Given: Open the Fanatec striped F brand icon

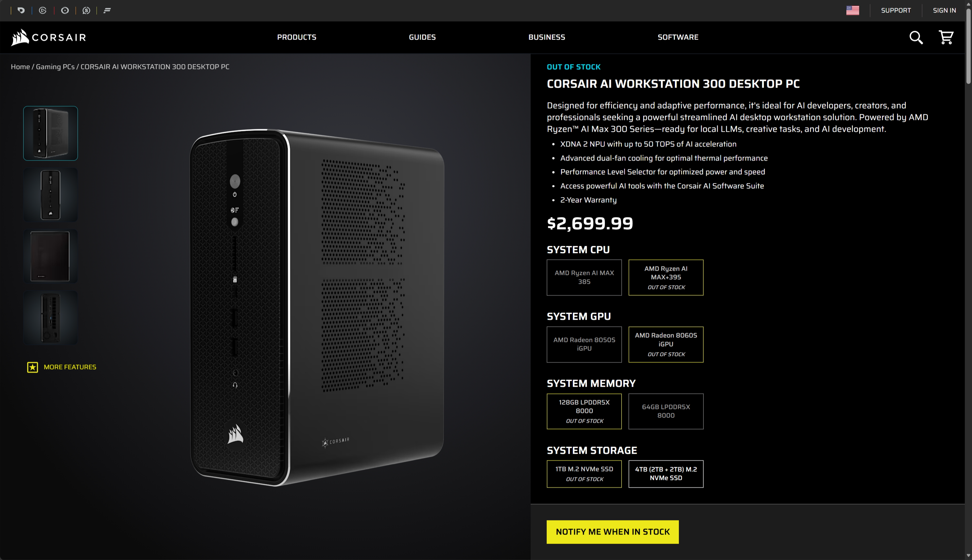Looking at the screenshot, I should 107,10.
